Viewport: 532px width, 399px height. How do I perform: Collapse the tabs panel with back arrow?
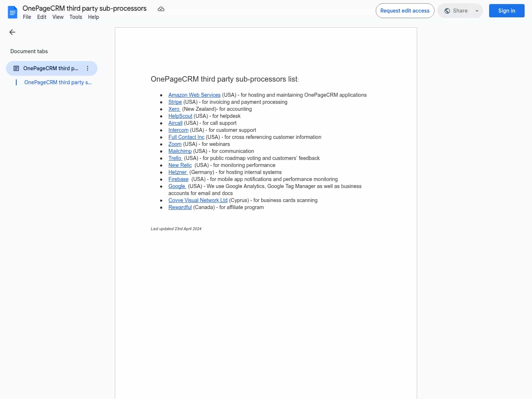[x=12, y=32]
